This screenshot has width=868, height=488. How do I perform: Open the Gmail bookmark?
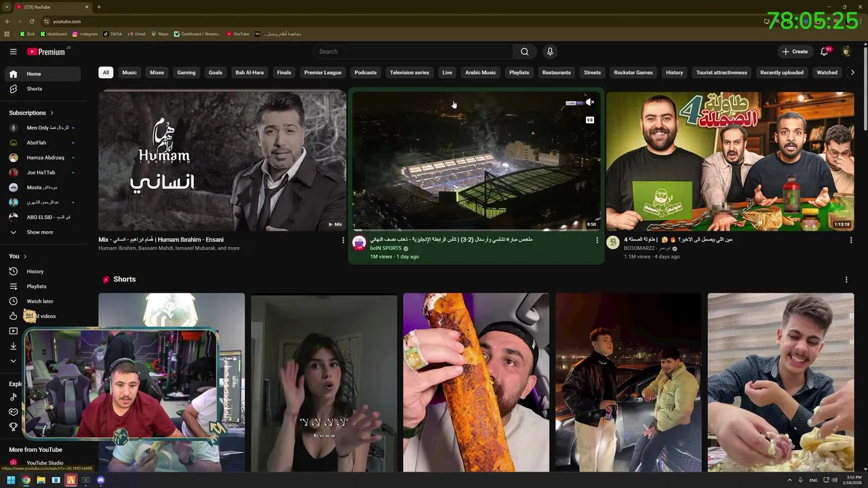click(136, 34)
